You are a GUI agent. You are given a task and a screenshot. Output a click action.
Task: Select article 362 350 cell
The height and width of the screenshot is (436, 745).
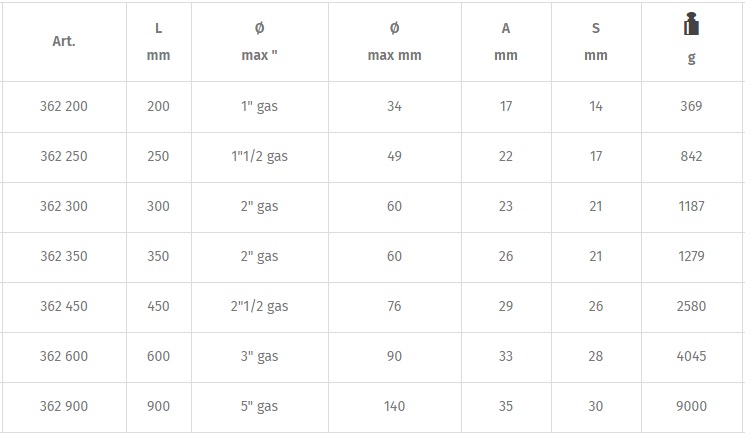tap(64, 256)
